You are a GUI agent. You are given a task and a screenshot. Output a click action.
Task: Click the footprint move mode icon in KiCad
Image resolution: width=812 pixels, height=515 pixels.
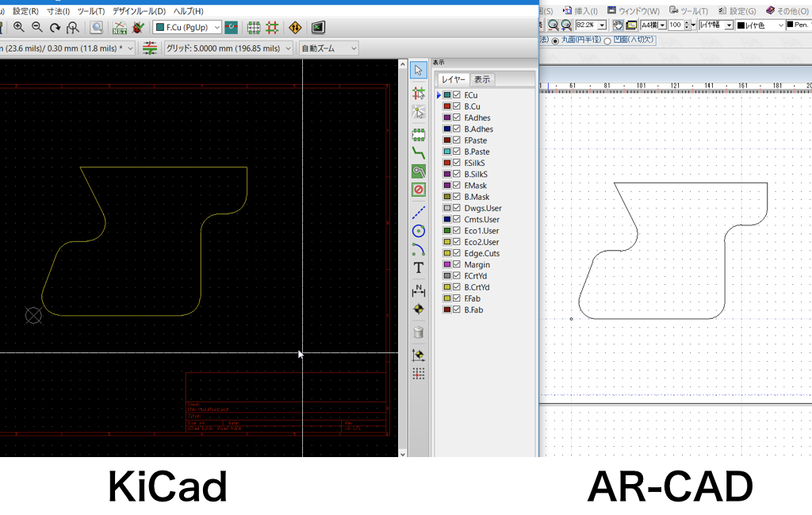pyautogui.click(x=254, y=27)
